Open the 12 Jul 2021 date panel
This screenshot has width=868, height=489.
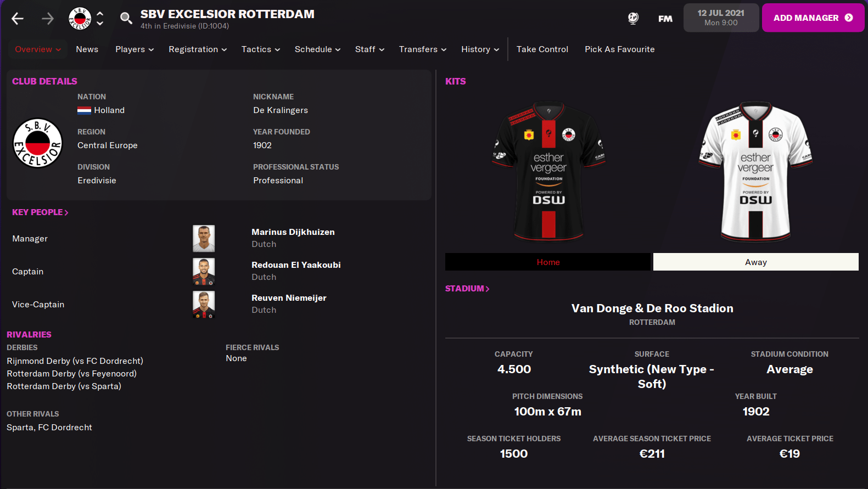tap(721, 18)
